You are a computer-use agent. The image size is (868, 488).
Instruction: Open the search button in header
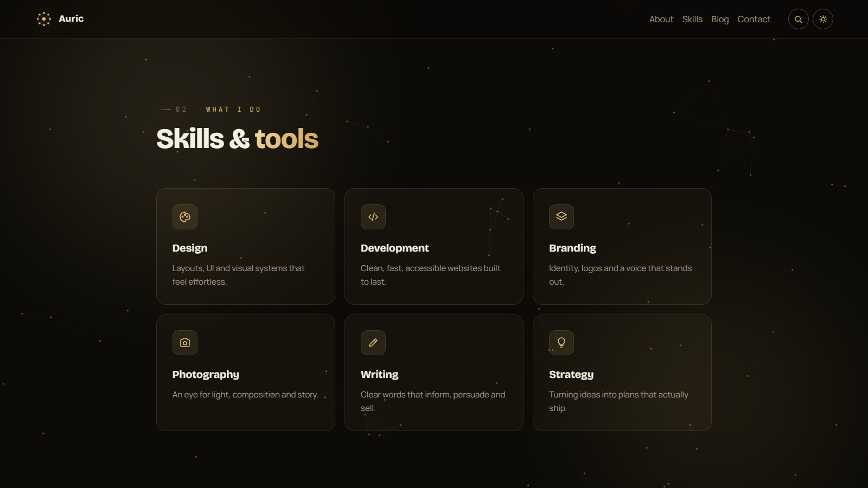pos(798,19)
